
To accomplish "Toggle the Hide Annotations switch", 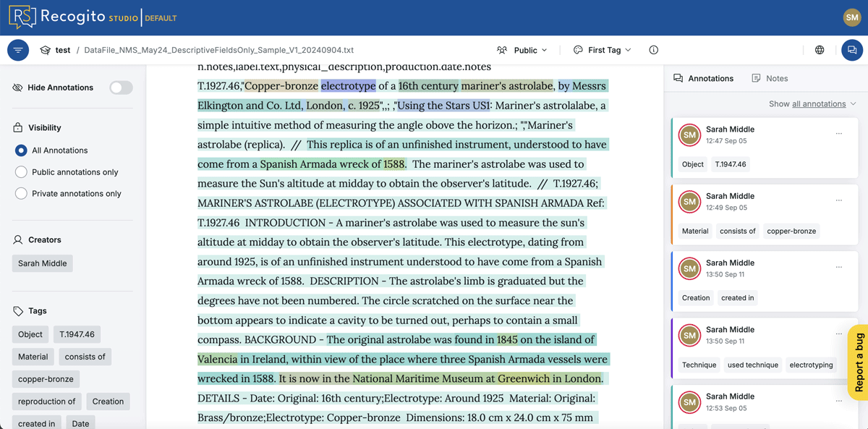I will (121, 88).
